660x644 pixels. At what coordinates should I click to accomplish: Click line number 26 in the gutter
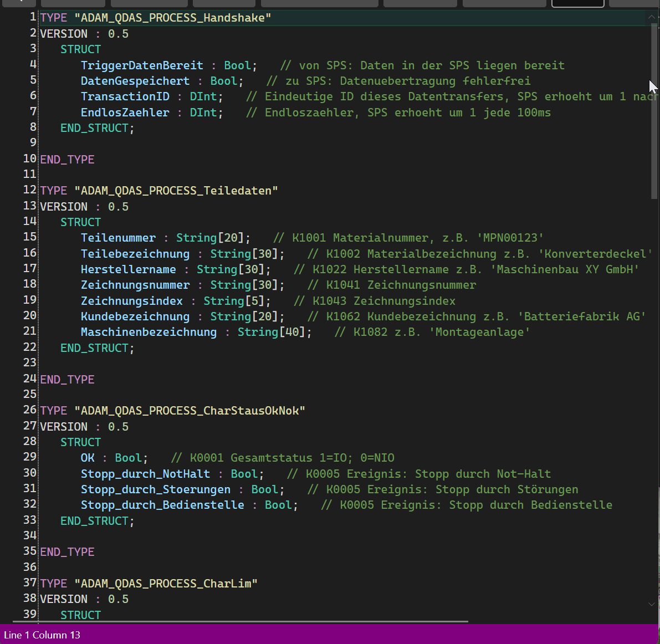coord(30,410)
